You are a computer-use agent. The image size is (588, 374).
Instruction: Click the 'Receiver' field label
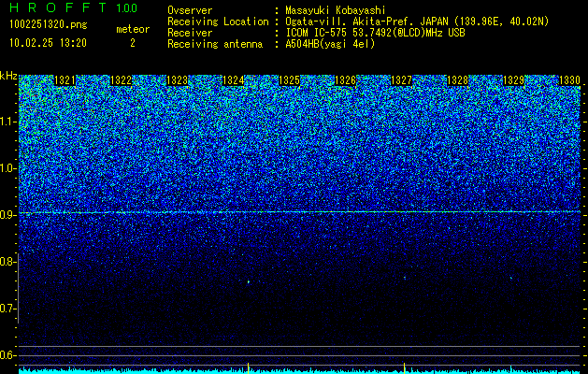(190, 33)
